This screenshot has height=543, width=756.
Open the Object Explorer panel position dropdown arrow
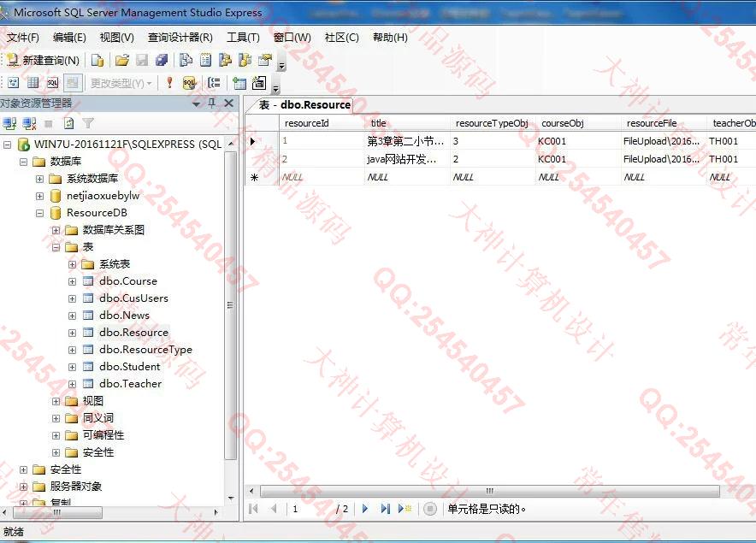coord(196,103)
